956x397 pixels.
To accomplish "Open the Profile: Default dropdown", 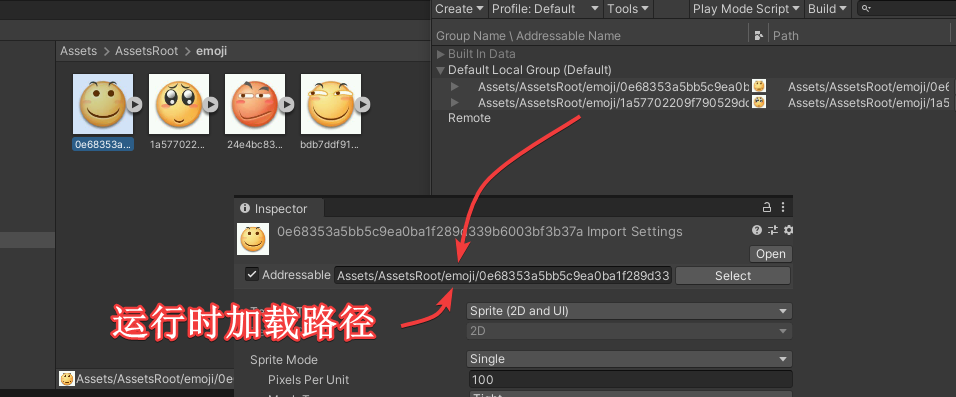I will (545, 9).
